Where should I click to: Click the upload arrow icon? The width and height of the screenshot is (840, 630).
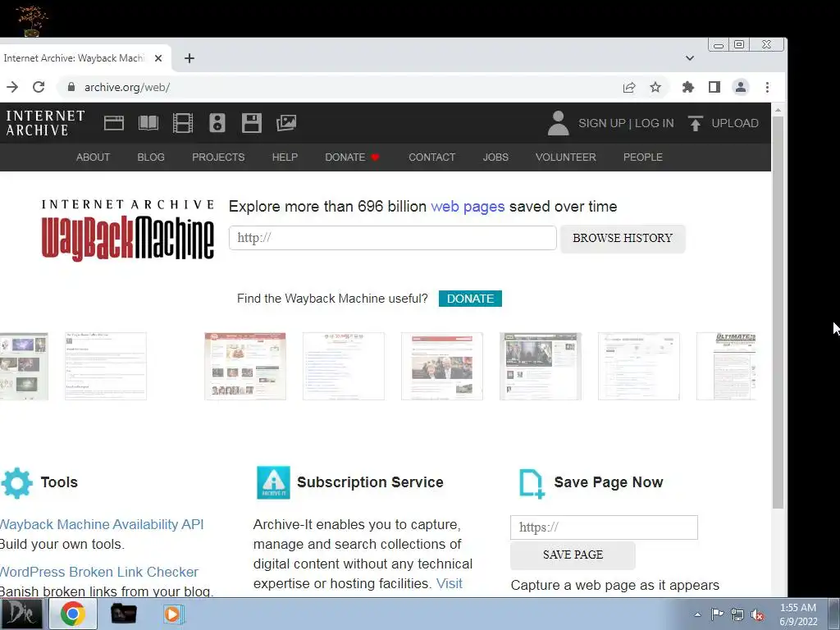695,123
